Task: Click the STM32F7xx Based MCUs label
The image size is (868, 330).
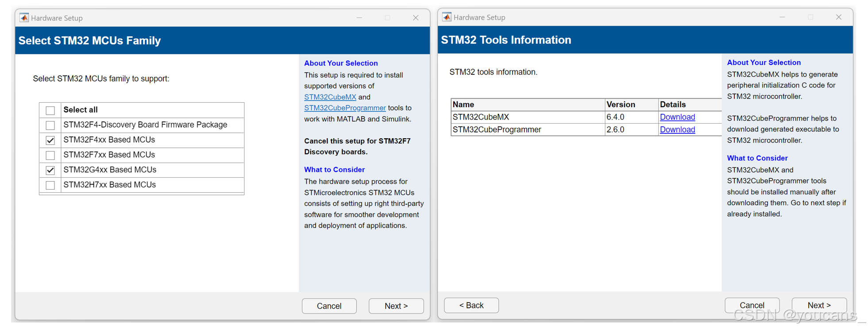Action: coord(109,155)
